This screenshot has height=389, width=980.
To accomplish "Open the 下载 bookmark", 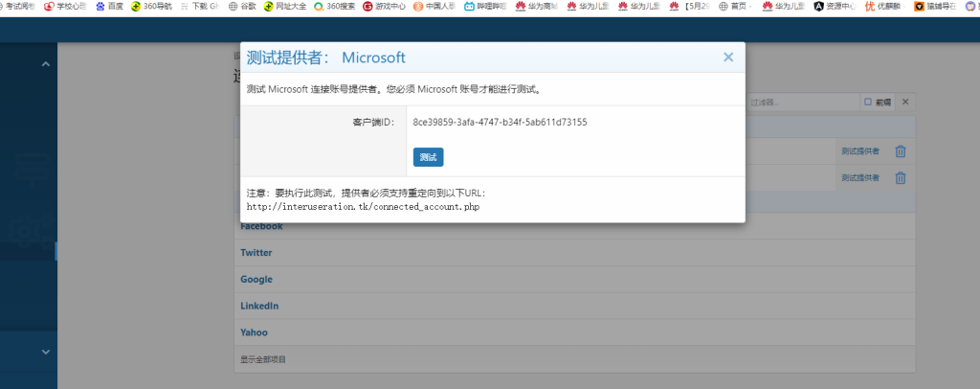I will (x=199, y=7).
